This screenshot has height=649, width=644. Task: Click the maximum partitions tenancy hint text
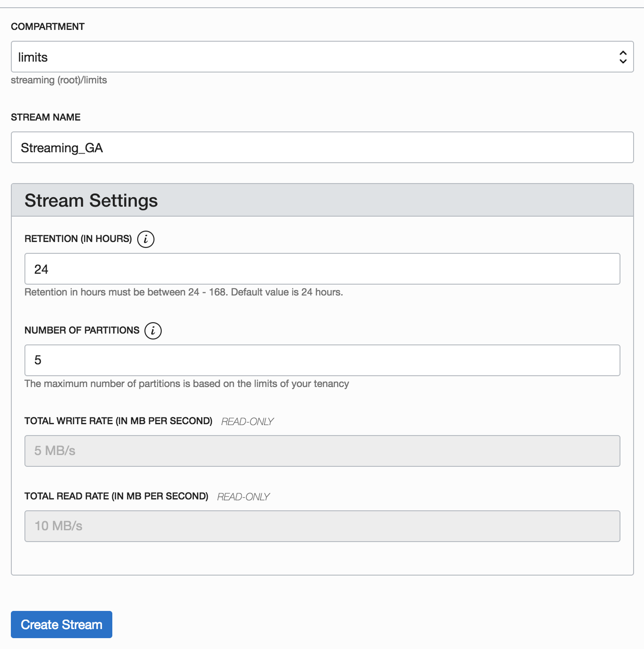(187, 384)
